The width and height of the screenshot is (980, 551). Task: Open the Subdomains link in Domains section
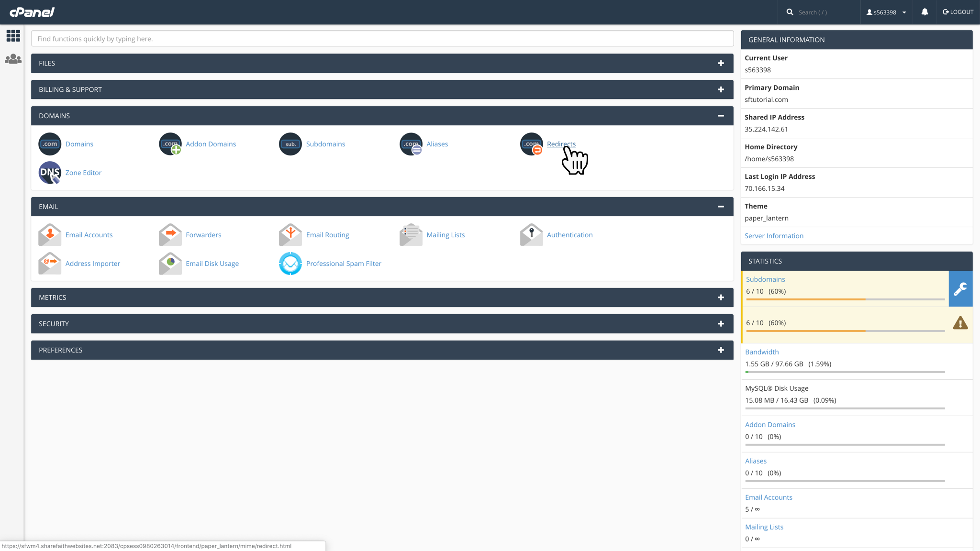click(325, 144)
